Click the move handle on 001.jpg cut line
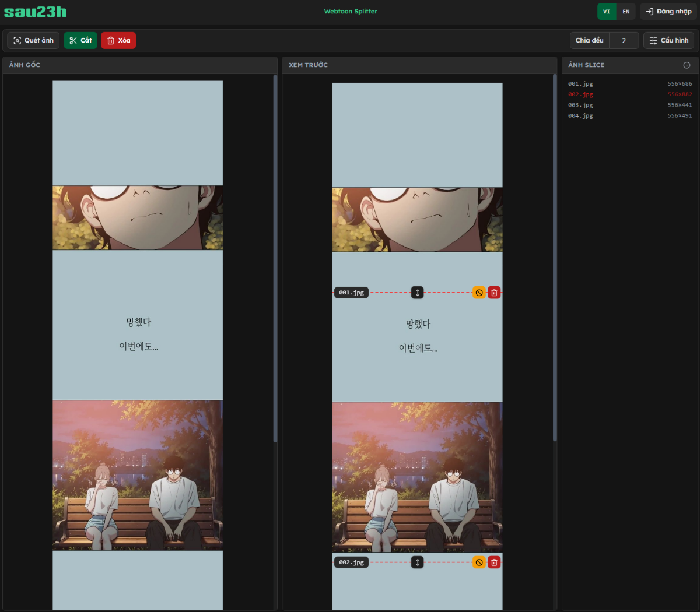Screen dimensions: 700x612 tap(417, 293)
